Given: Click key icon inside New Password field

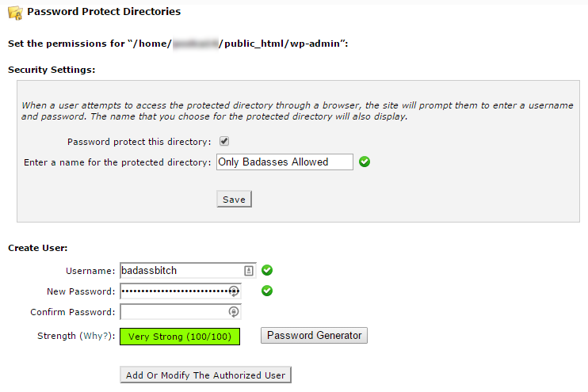Looking at the screenshot, I should [234, 291].
